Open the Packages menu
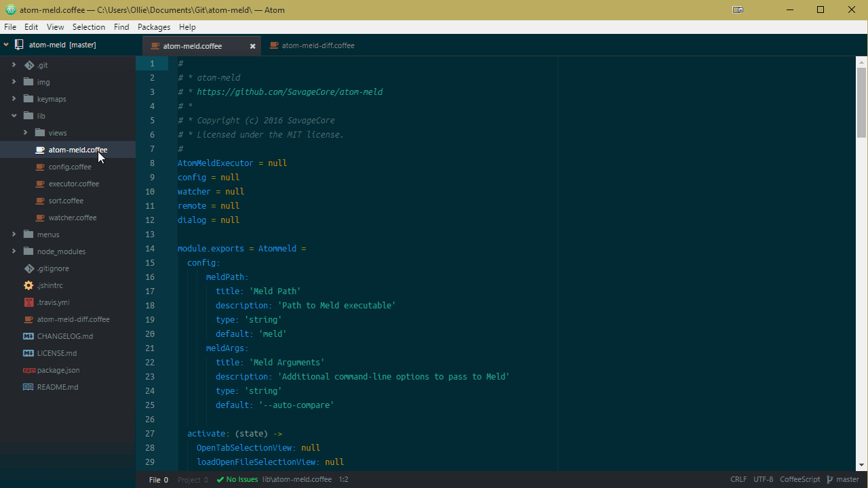 click(x=154, y=27)
